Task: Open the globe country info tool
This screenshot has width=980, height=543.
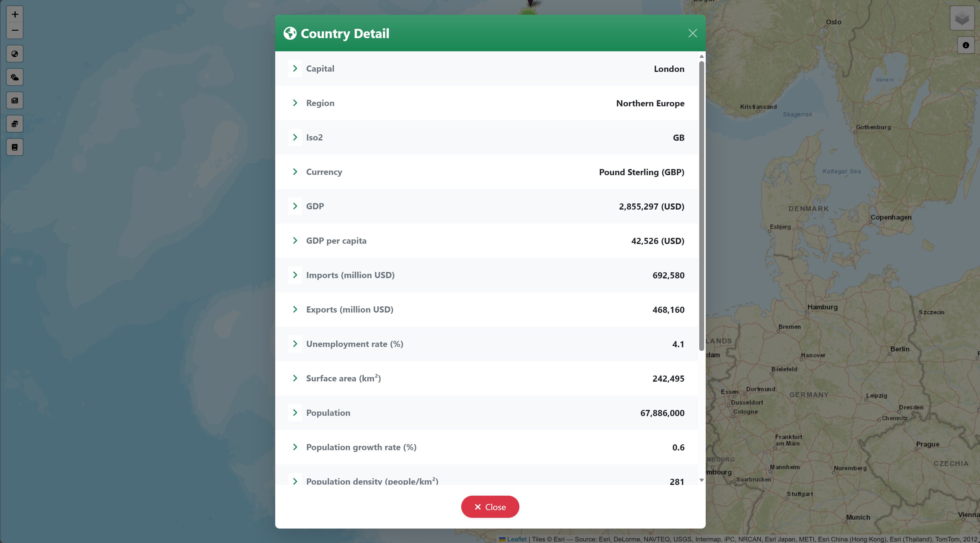Action: 15,54
